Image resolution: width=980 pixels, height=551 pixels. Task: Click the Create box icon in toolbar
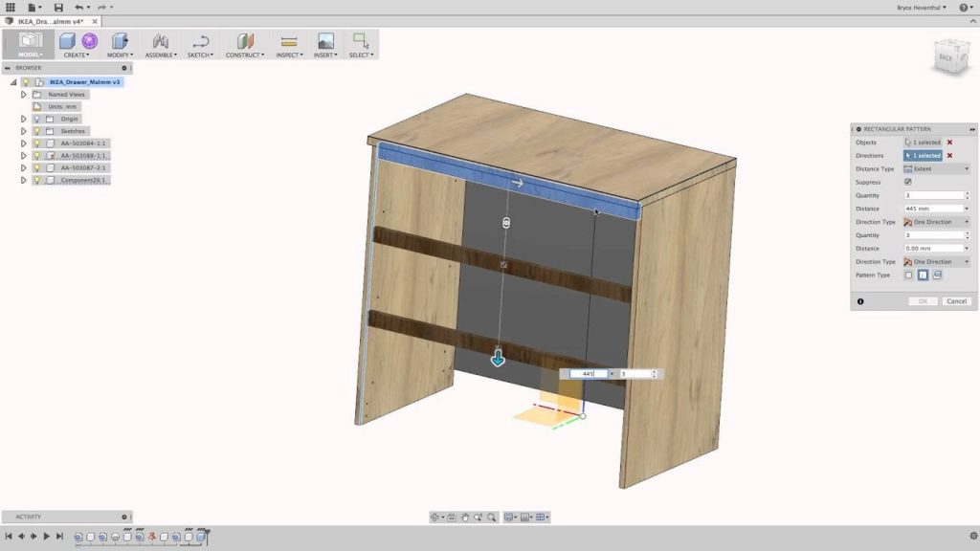pyautogui.click(x=67, y=41)
